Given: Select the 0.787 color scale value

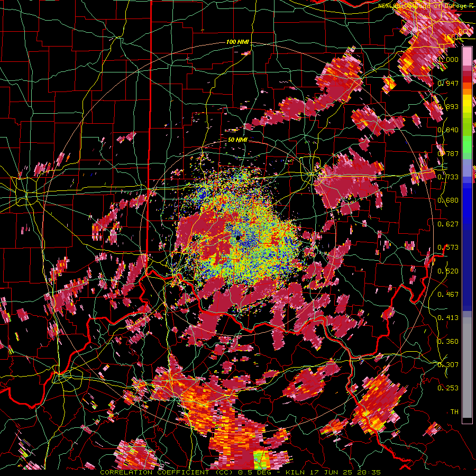Looking at the screenshot, I should pos(448,153).
